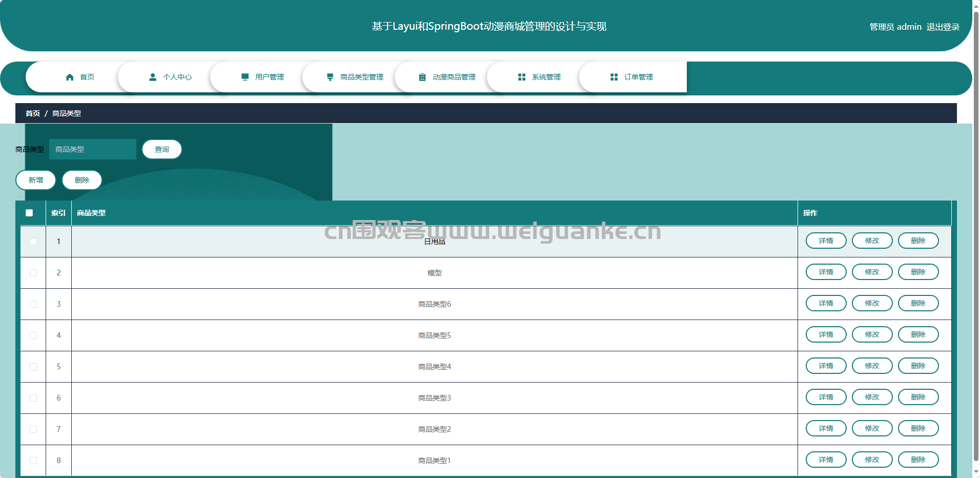Click 删除 for 日用品 row
980x478 pixels.
[x=918, y=241]
